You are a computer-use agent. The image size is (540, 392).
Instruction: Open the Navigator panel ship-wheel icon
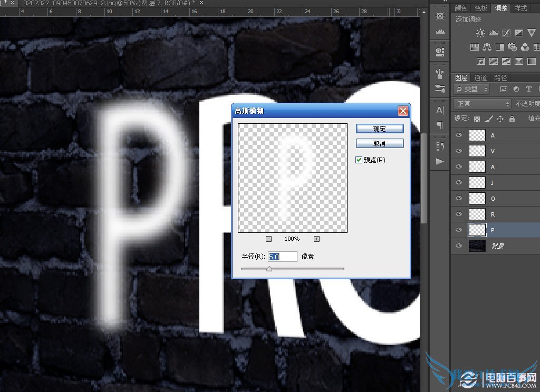(440, 16)
